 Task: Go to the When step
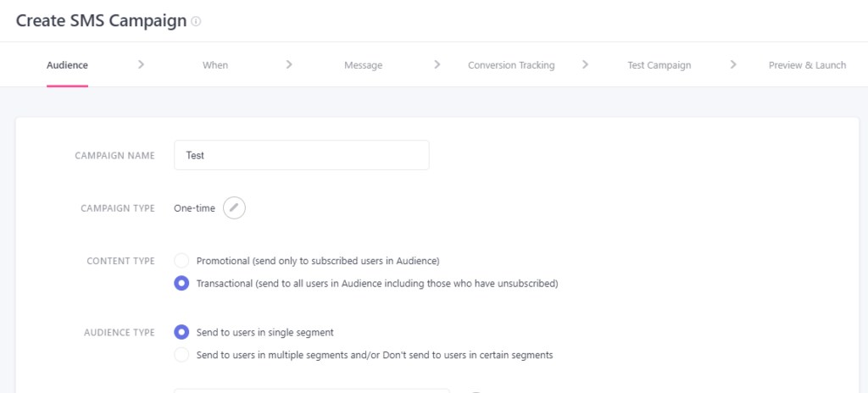(x=215, y=65)
